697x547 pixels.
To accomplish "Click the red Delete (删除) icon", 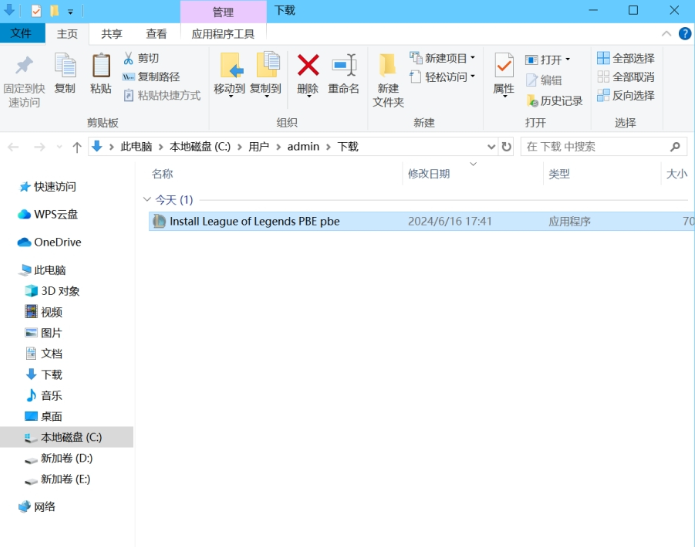I will click(x=308, y=66).
